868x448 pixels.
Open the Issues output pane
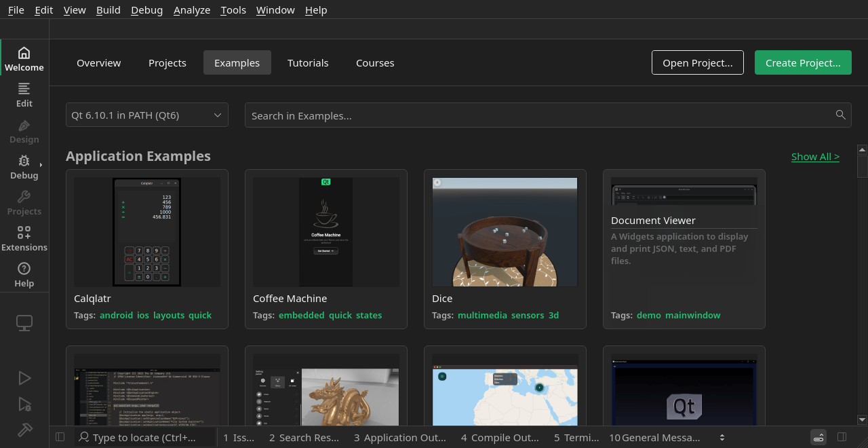point(239,437)
